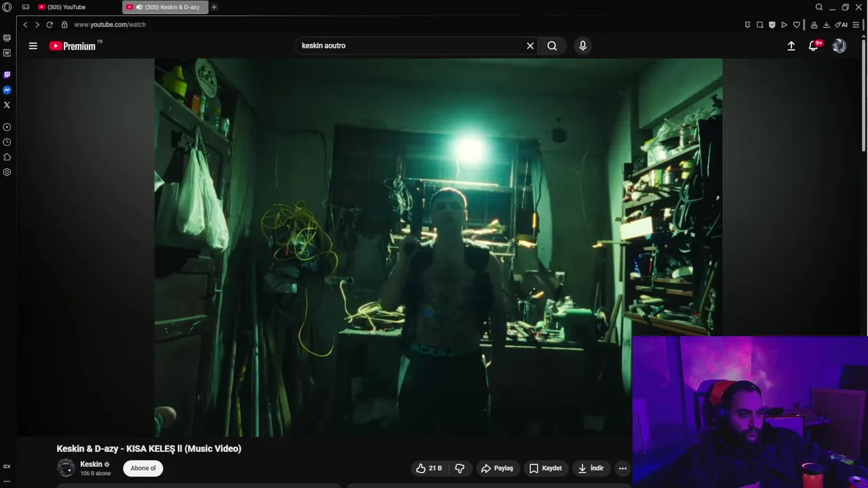Open Easy Setup sliders menu
Image resolution: width=868 pixels, height=488 pixels.
[x=856, y=24]
